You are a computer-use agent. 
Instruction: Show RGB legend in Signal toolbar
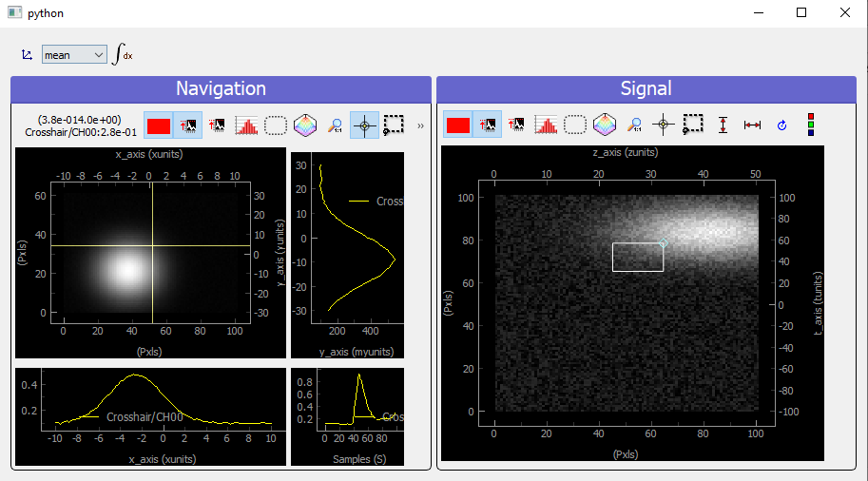[811, 125]
